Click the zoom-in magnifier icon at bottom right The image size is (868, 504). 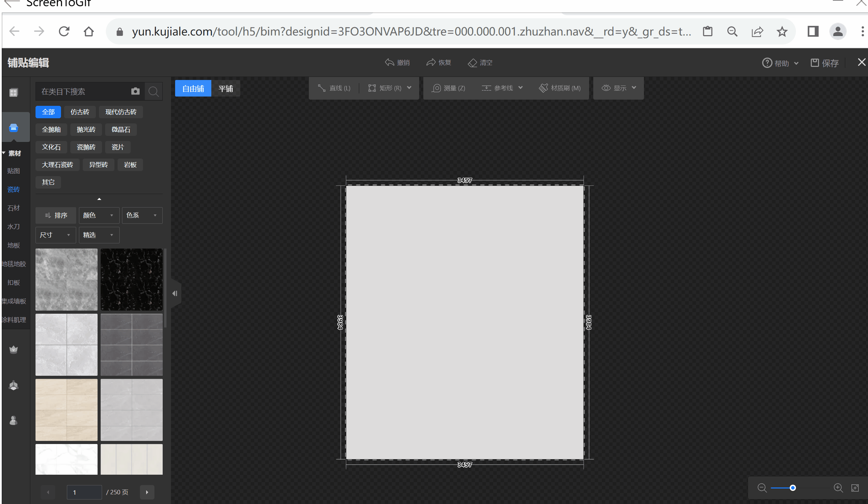[x=838, y=487]
